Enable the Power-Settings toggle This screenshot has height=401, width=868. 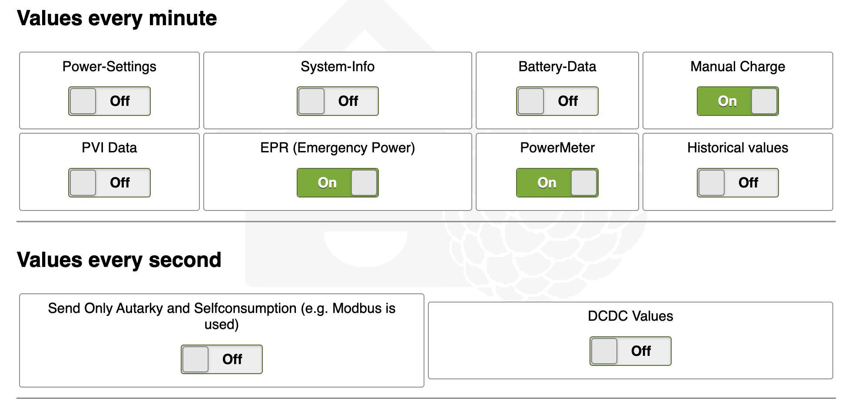(x=109, y=101)
